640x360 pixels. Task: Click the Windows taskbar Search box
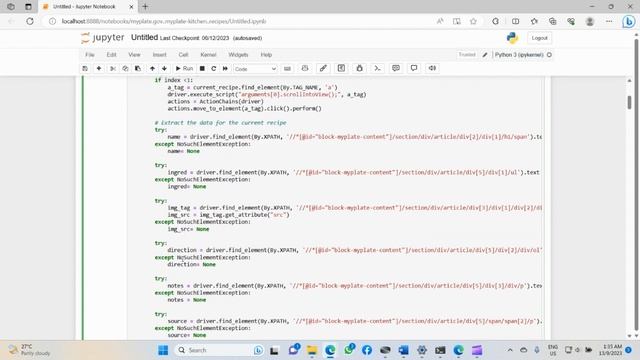[219, 350]
